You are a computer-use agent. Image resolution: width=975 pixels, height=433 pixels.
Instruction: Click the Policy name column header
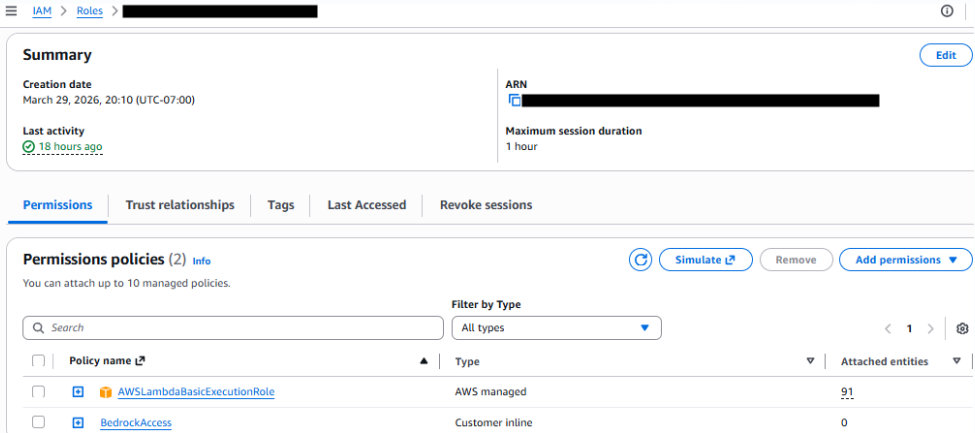(100, 361)
